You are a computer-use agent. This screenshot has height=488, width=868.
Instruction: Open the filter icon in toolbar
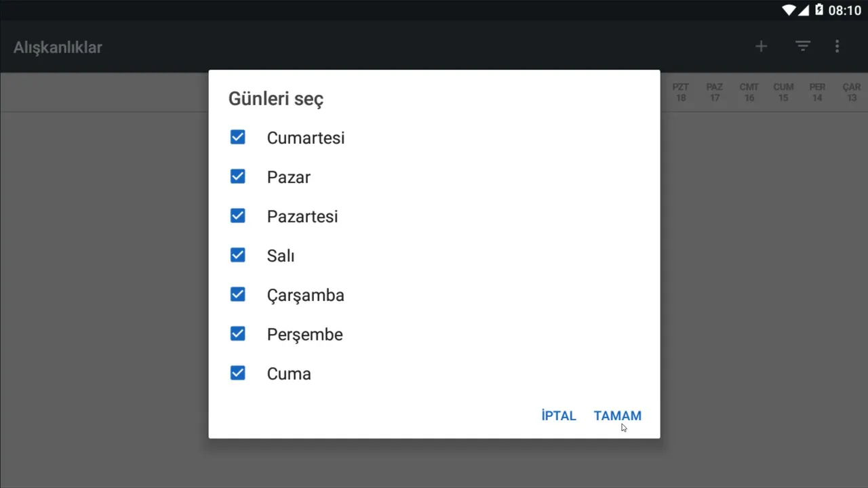803,46
